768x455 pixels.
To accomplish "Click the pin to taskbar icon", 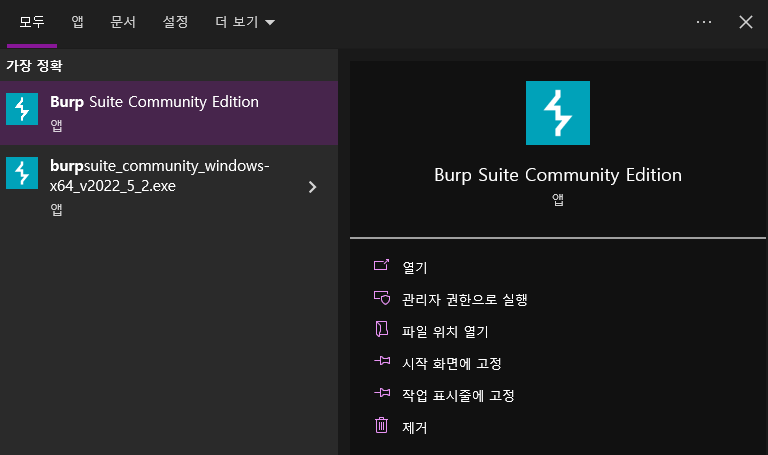I will (x=382, y=393).
